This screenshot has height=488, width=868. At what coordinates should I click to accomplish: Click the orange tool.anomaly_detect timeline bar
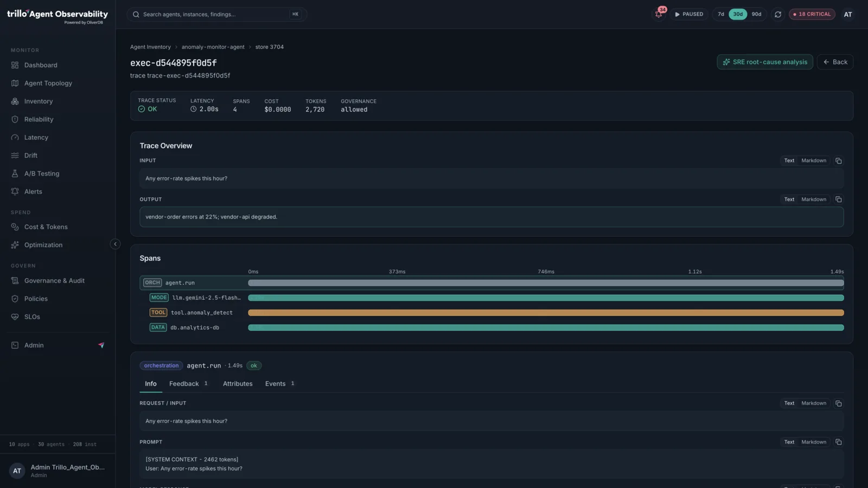546,313
